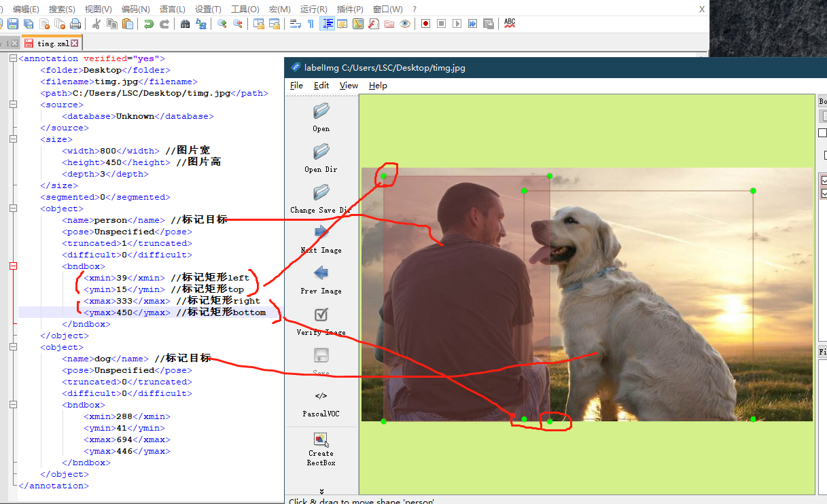Go to Prev Image in labelImg
The image size is (827, 504).
point(321,280)
